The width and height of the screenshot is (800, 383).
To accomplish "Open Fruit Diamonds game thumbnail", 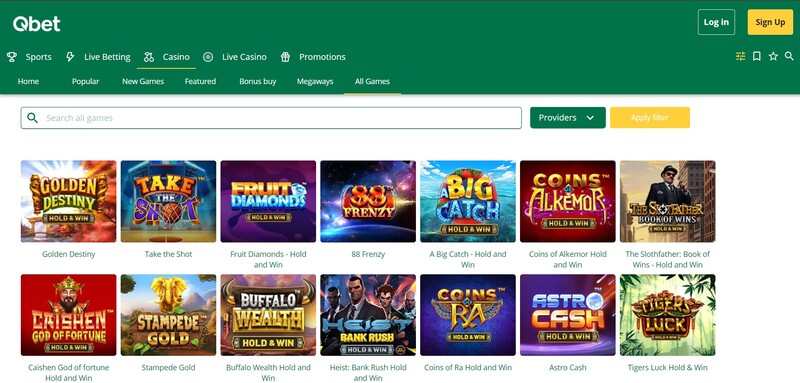I will pyautogui.click(x=268, y=201).
